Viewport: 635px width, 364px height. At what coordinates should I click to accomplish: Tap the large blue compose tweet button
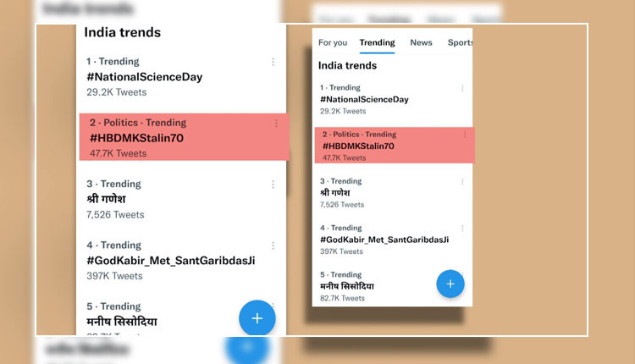coord(257,318)
